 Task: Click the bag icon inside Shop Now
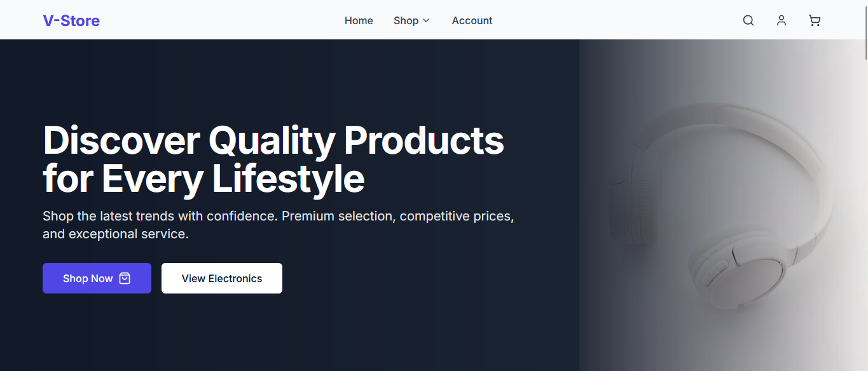[x=126, y=278]
